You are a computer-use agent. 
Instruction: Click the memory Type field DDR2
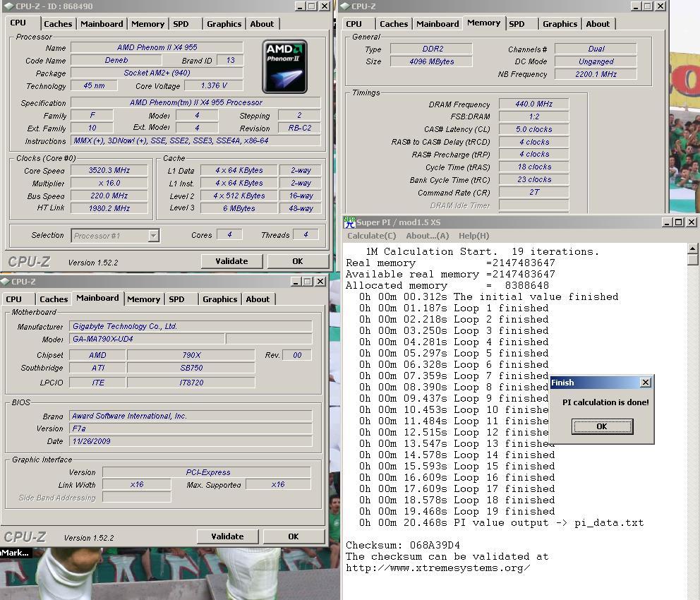[431, 49]
